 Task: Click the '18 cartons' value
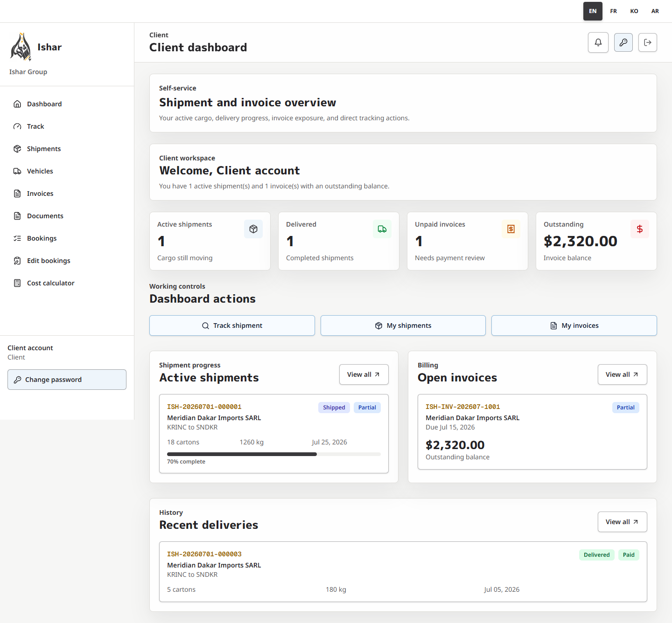[x=183, y=442]
